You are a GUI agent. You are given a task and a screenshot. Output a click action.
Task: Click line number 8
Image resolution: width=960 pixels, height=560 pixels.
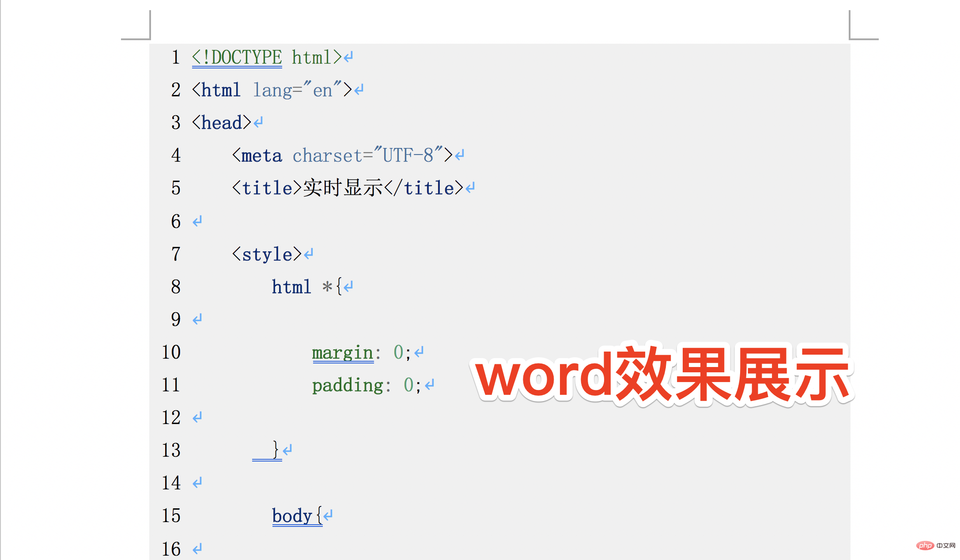coord(176,287)
